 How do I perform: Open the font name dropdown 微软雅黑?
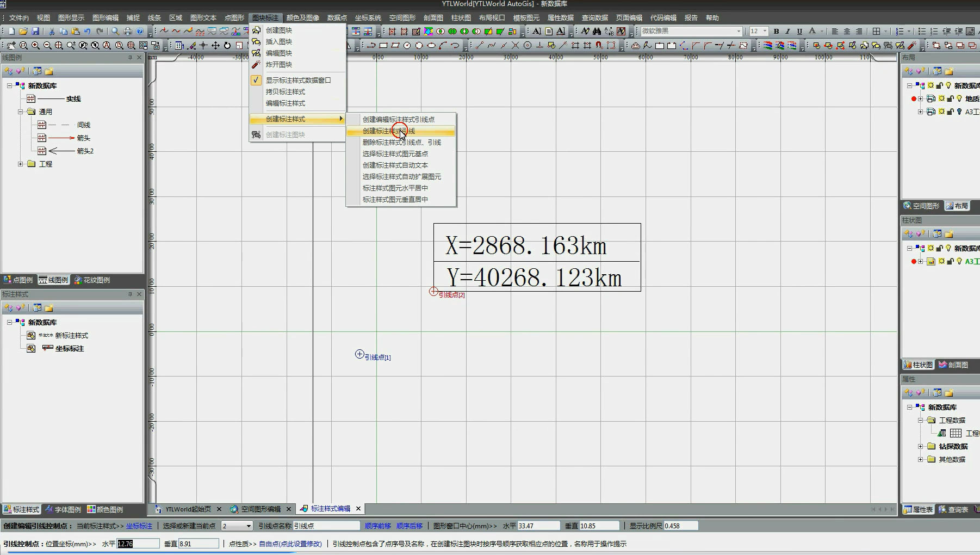click(x=738, y=32)
